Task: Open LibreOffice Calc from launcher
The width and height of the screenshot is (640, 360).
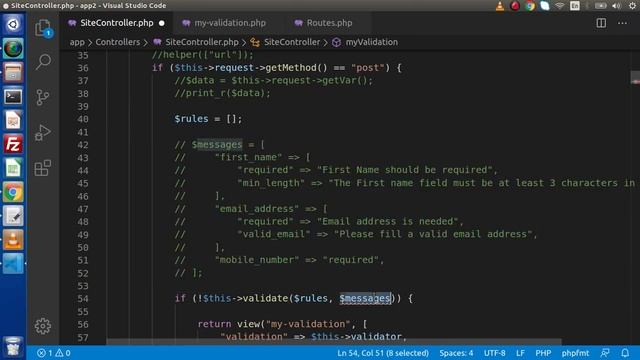Action: pos(13,168)
